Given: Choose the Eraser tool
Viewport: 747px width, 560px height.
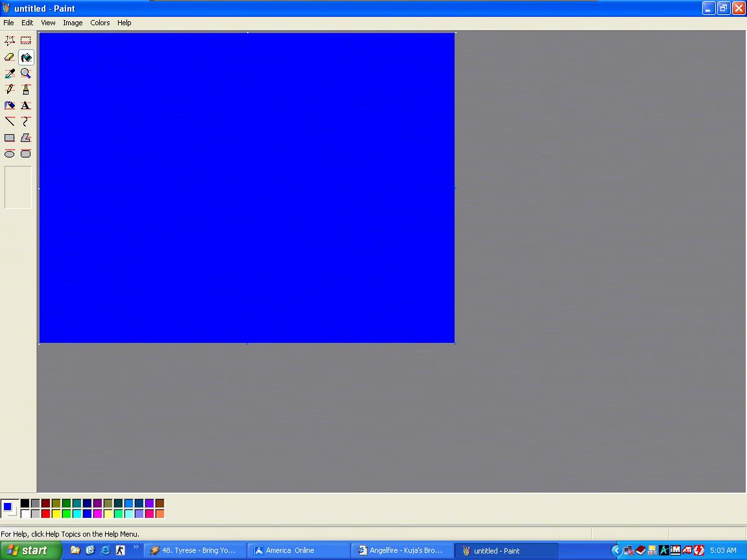Looking at the screenshot, I should pyautogui.click(x=10, y=57).
